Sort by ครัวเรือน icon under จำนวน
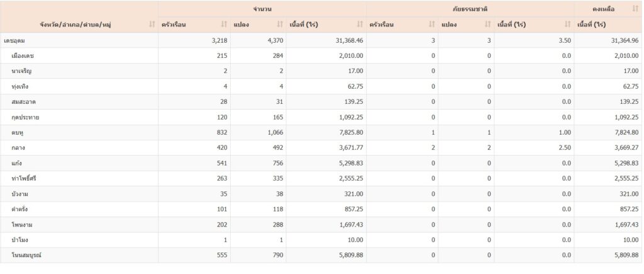The height and width of the screenshot is (274, 644). 224,25
